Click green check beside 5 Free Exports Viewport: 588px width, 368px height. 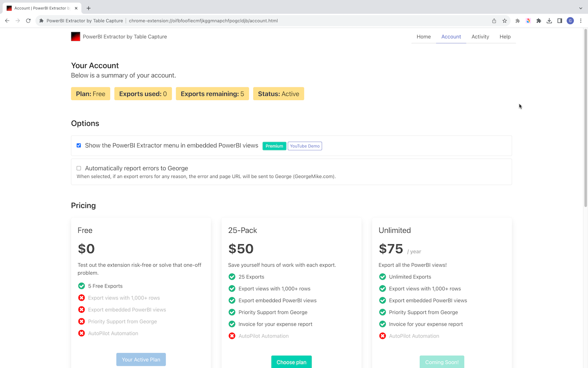(81, 286)
